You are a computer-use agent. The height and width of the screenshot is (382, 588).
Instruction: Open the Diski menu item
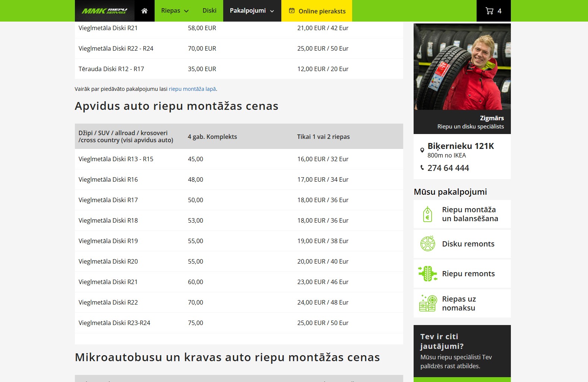tap(209, 11)
